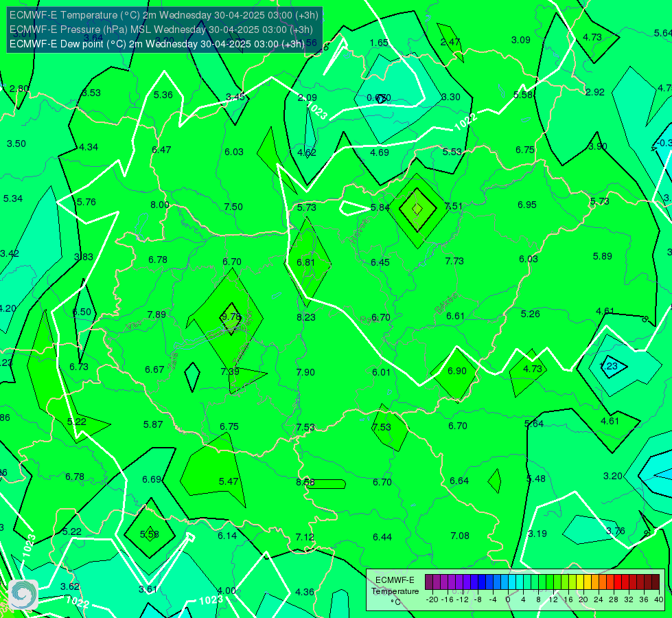Click the 5.26 temperature value
The image size is (672, 618).
point(530,314)
